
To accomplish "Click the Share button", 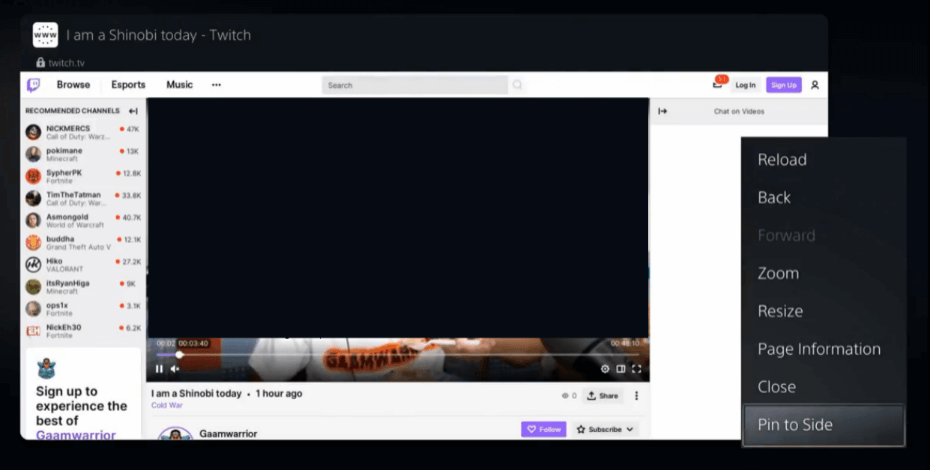I will (x=602, y=396).
